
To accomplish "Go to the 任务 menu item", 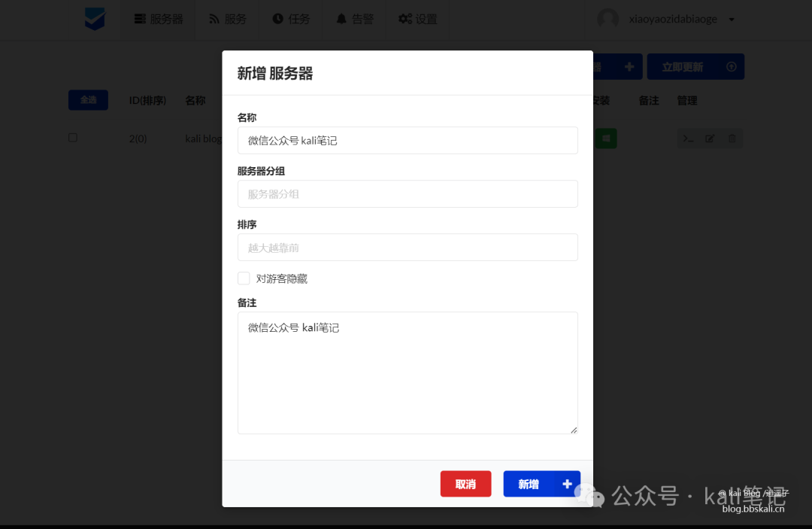I will coord(291,19).
